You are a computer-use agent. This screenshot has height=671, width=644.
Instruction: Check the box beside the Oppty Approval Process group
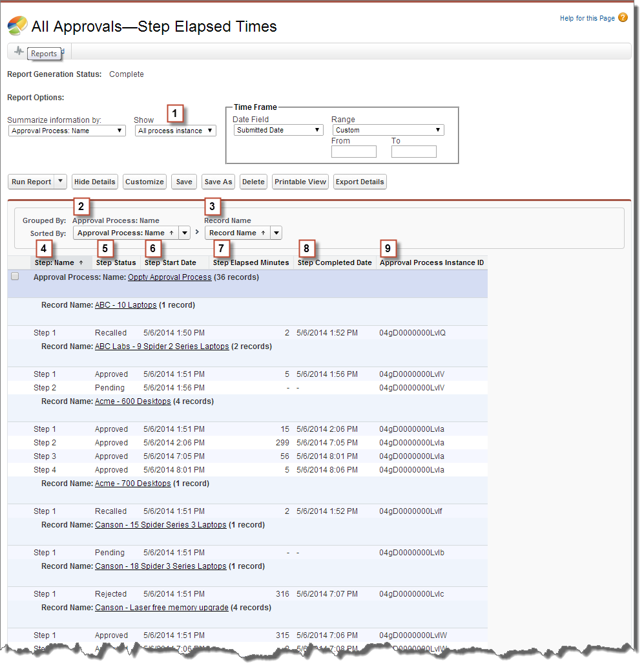(x=15, y=275)
